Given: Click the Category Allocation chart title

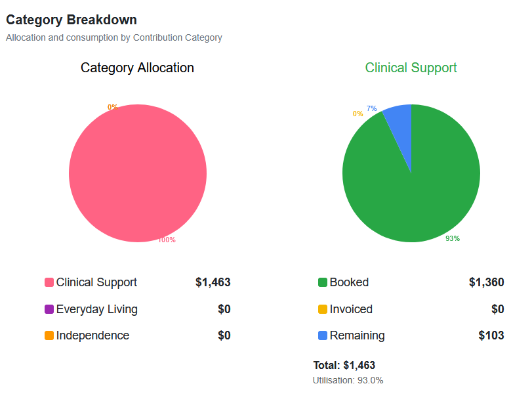Looking at the screenshot, I should 137,68.
